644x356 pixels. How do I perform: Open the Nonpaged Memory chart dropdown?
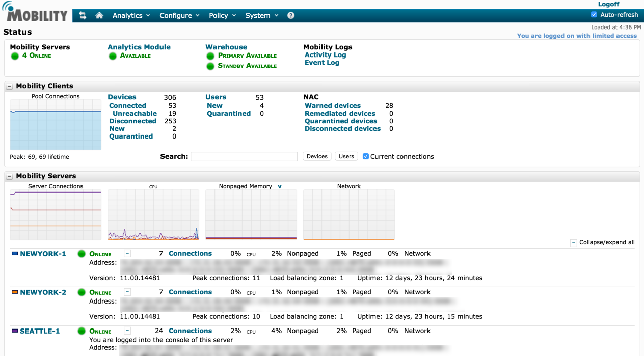(280, 187)
